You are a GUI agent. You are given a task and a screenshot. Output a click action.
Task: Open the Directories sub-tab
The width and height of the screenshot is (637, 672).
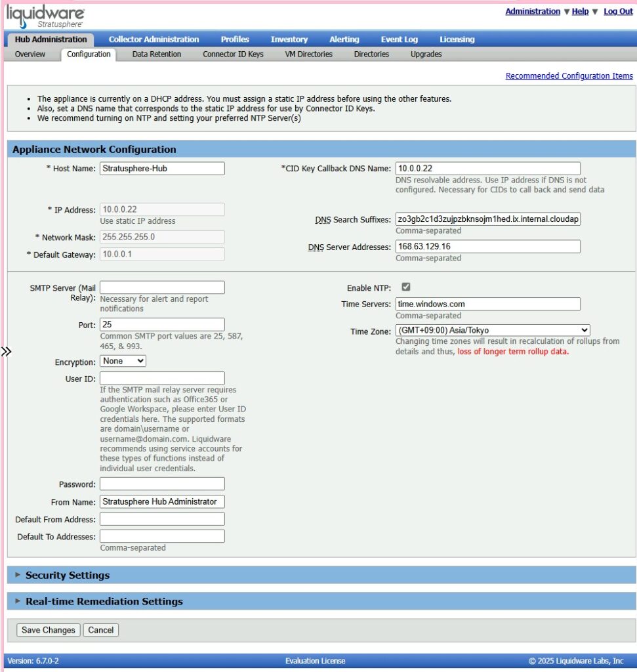pyautogui.click(x=371, y=54)
